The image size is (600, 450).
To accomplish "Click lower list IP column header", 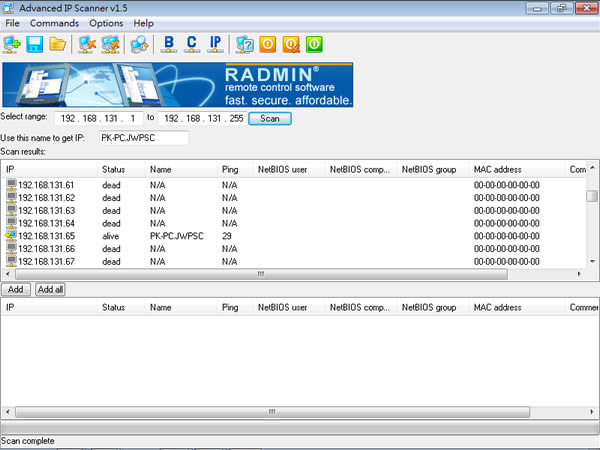I will tap(50, 307).
